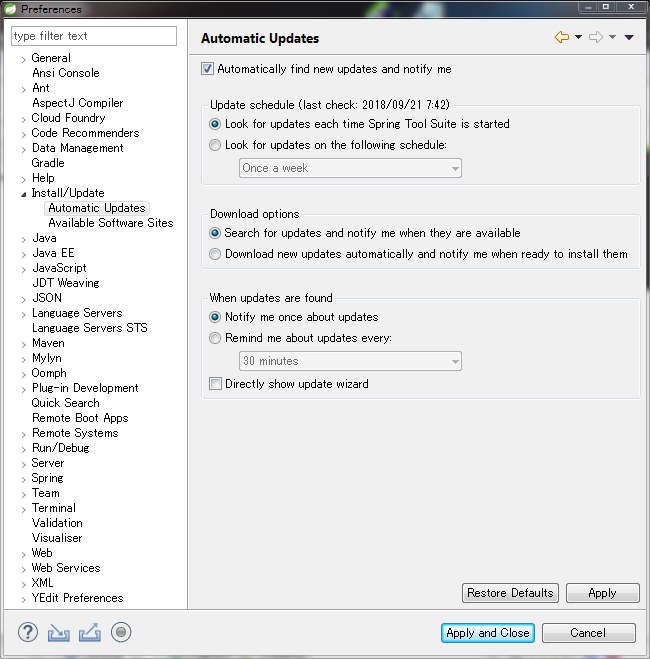Open the 30 minutes dropdown
The width and height of the screenshot is (650, 659).
click(350, 361)
